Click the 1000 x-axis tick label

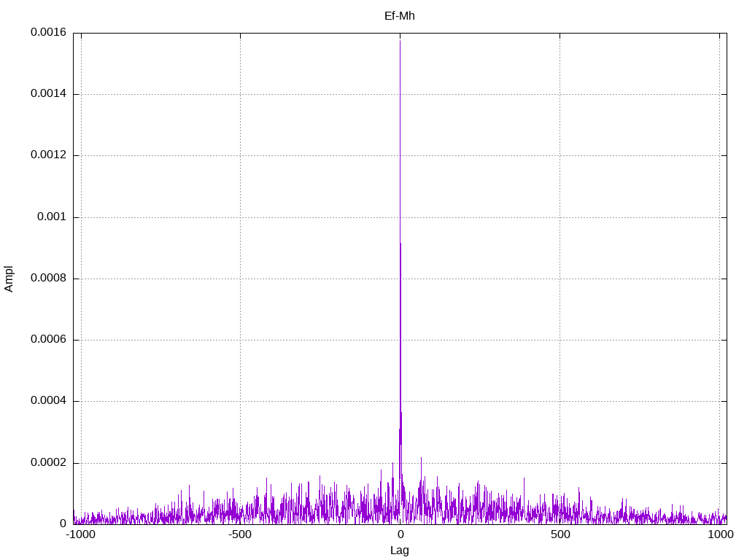(x=720, y=534)
